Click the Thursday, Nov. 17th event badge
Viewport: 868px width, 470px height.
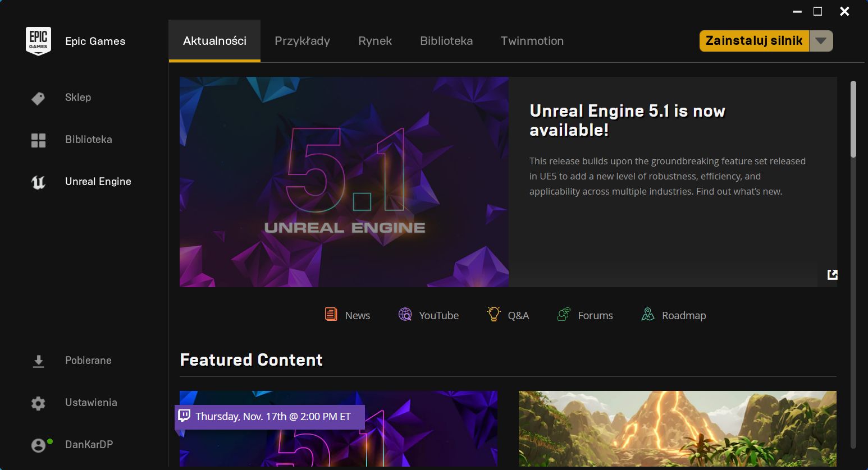(269, 417)
